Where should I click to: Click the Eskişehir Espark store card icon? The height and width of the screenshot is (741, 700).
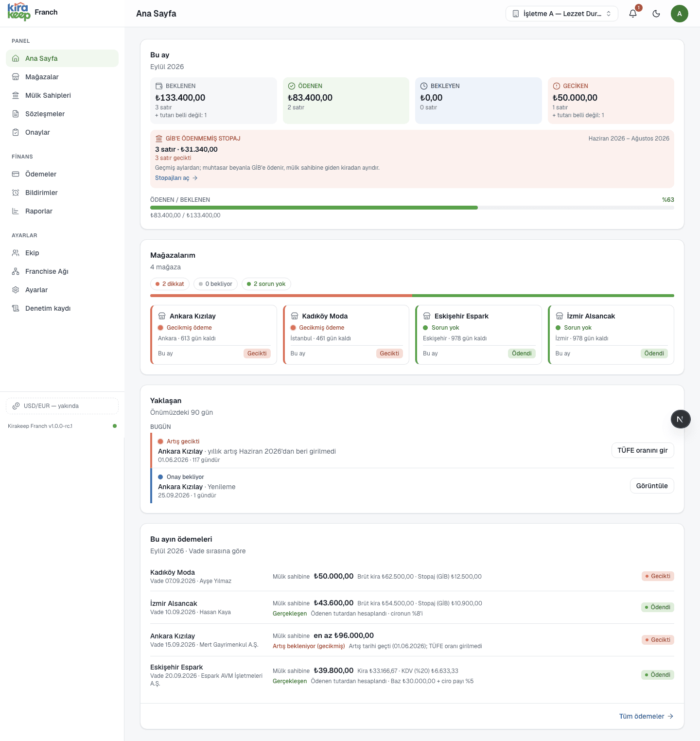427,316
